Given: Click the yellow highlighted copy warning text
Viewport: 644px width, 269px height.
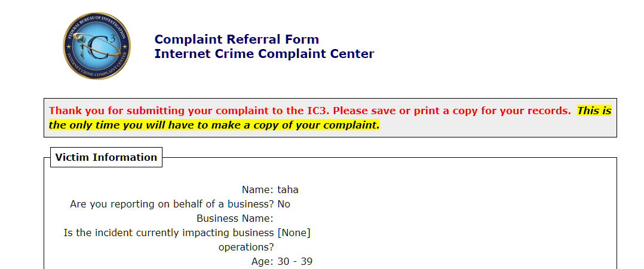Looking at the screenshot, I should 214,126.
